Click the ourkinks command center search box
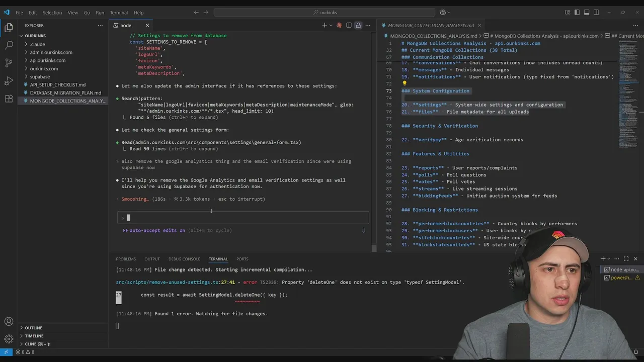 coord(325,12)
